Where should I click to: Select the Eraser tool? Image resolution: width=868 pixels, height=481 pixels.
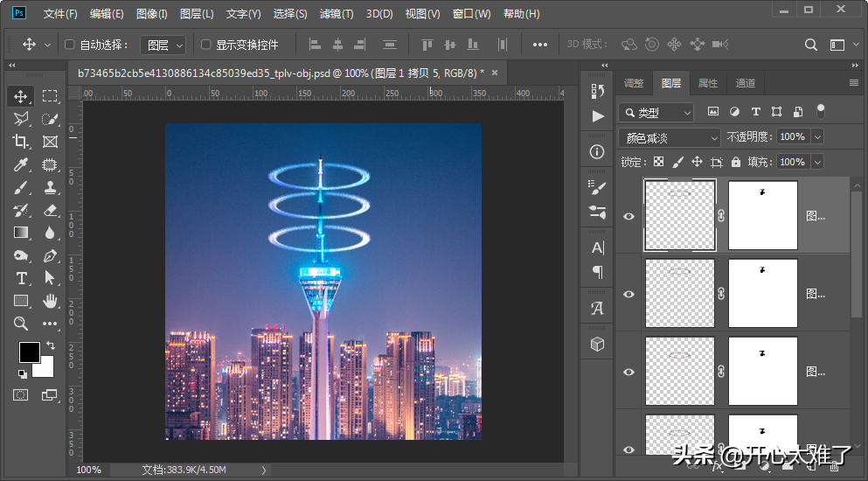(50, 210)
